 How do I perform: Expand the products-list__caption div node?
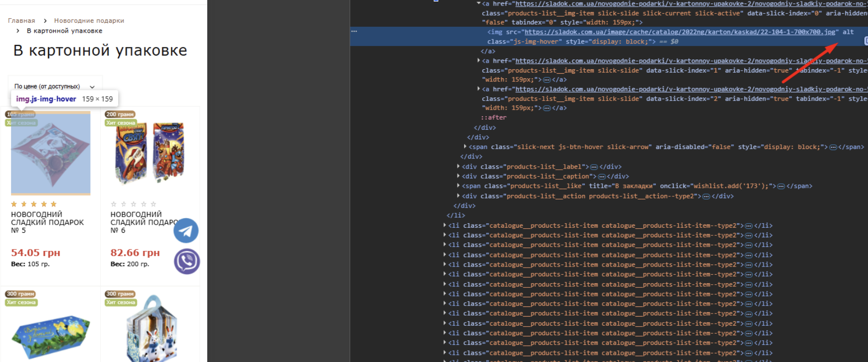459,176
